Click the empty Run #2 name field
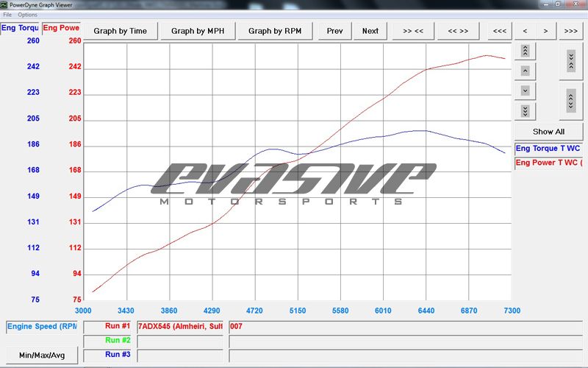This screenshot has height=368, width=588. tap(180, 341)
